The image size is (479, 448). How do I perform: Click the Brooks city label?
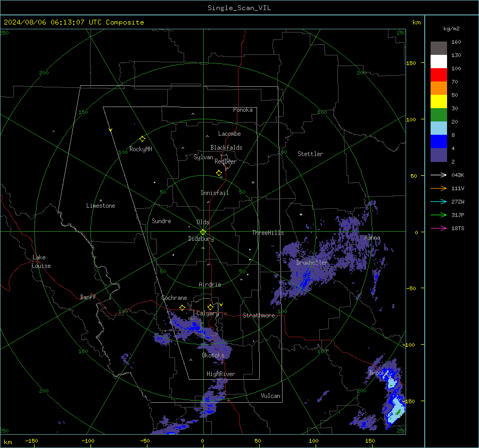tap(378, 373)
